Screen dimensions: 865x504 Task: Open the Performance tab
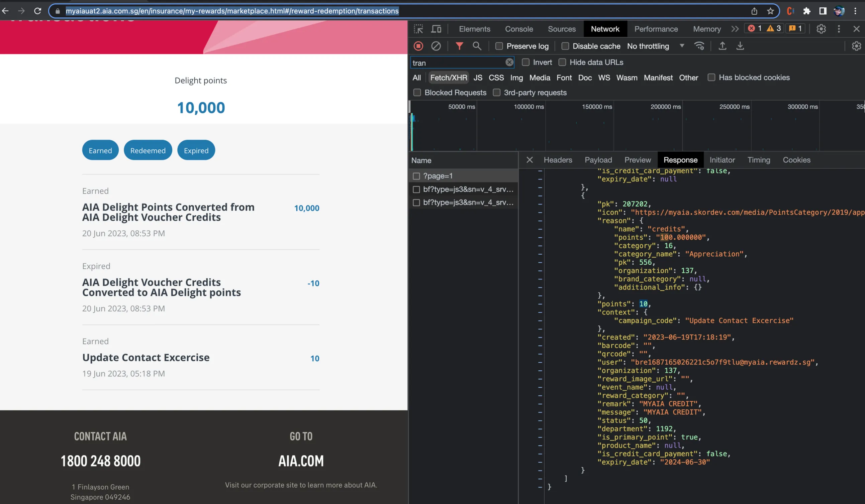(656, 29)
